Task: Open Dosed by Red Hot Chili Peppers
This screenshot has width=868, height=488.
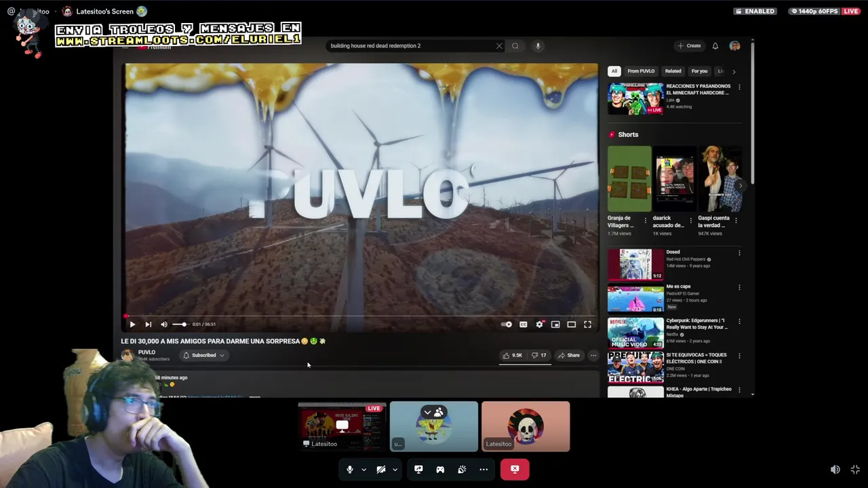Action: [635, 264]
